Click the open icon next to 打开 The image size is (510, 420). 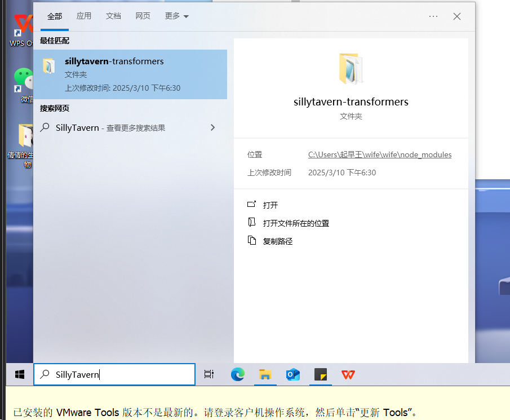pos(252,204)
